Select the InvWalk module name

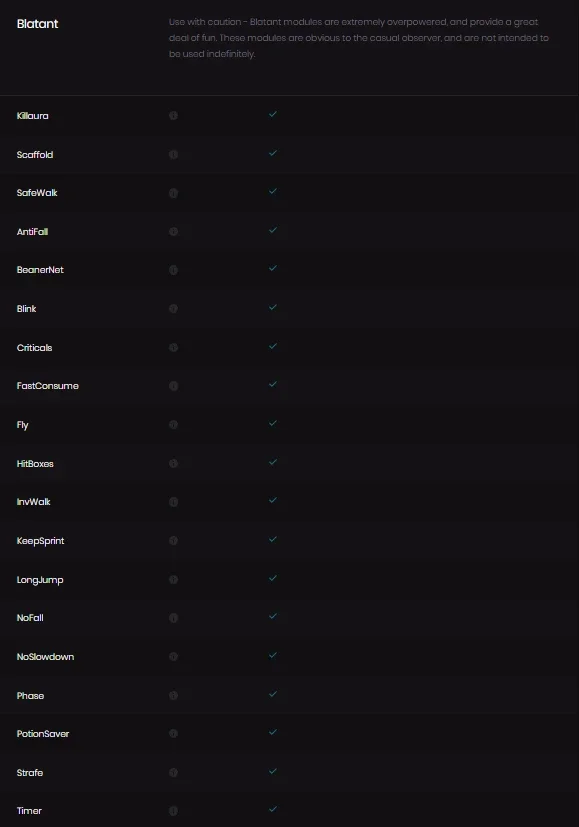point(33,502)
